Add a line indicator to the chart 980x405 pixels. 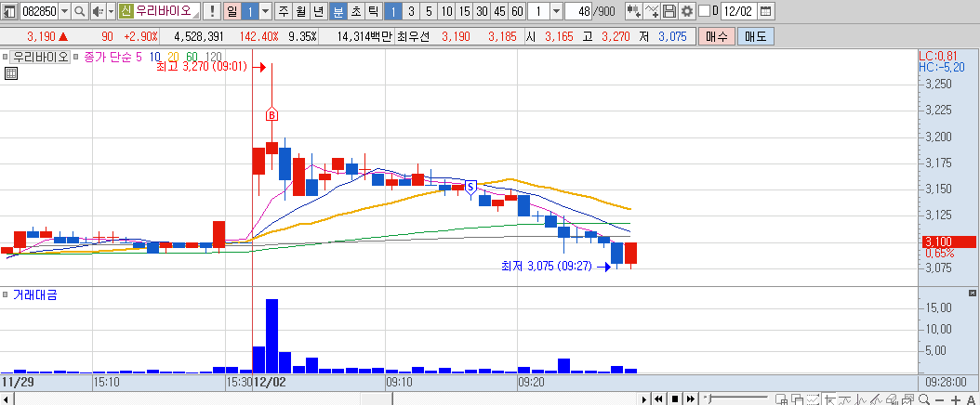(652, 11)
